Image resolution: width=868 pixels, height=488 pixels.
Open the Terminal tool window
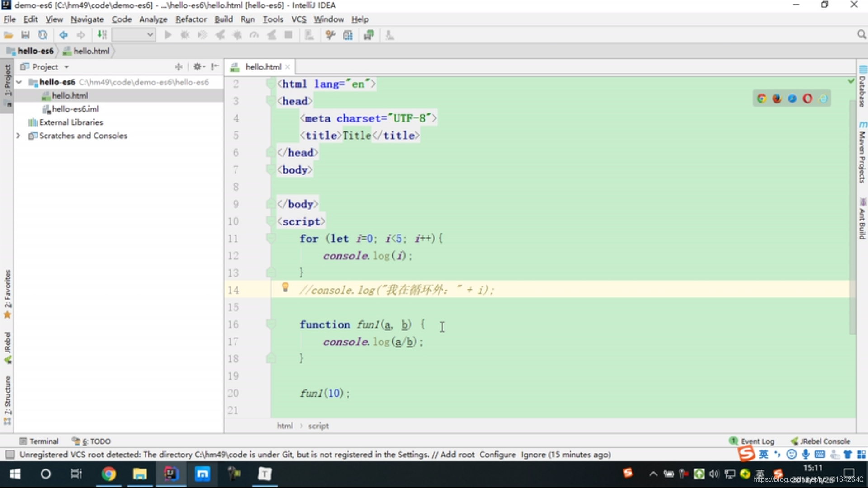pos(39,441)
